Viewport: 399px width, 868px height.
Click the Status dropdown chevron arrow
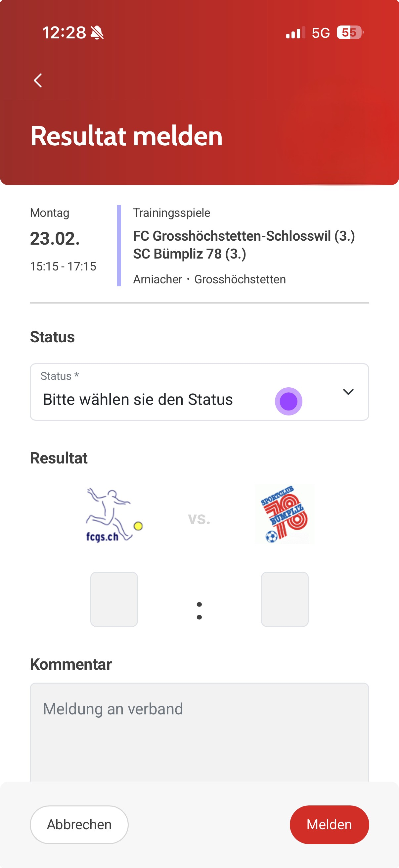pyautogui.click(x=348, y=392)
